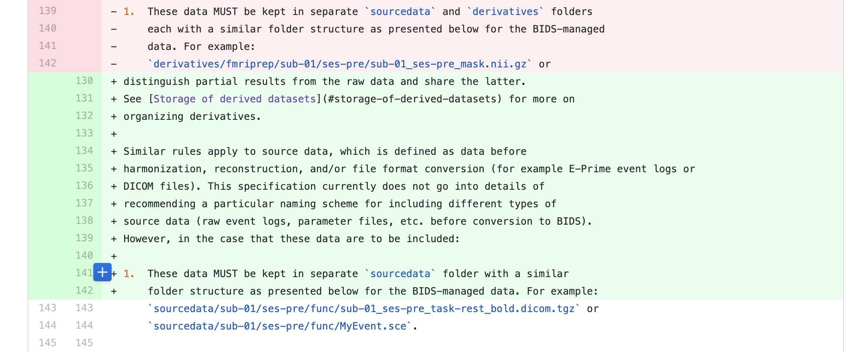
Task: Select deleted line number 141
Action: click(47, 46)
